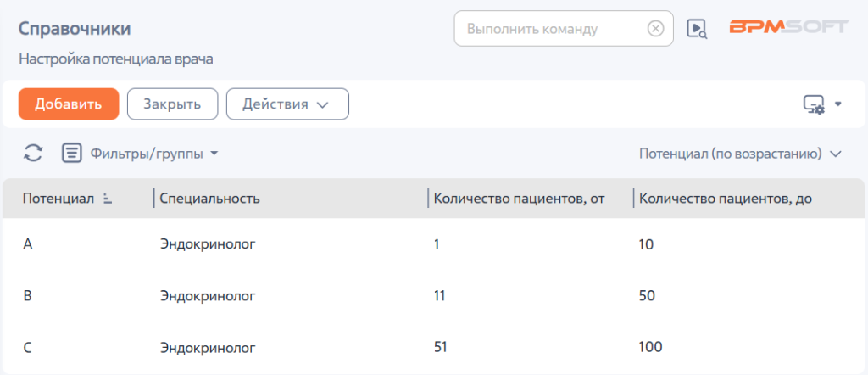
Task: Click the refresh list icon
Action: [x=33, y=153]
